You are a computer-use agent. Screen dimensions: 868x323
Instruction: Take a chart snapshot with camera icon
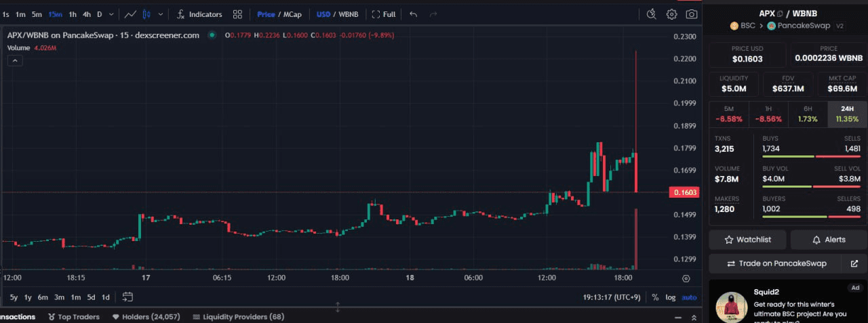click(692, 14)
